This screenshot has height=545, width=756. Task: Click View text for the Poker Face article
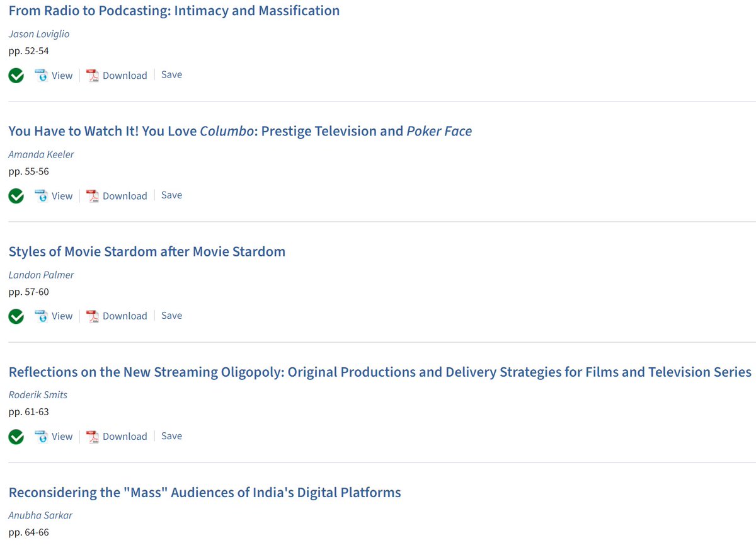tap(62, 195)
